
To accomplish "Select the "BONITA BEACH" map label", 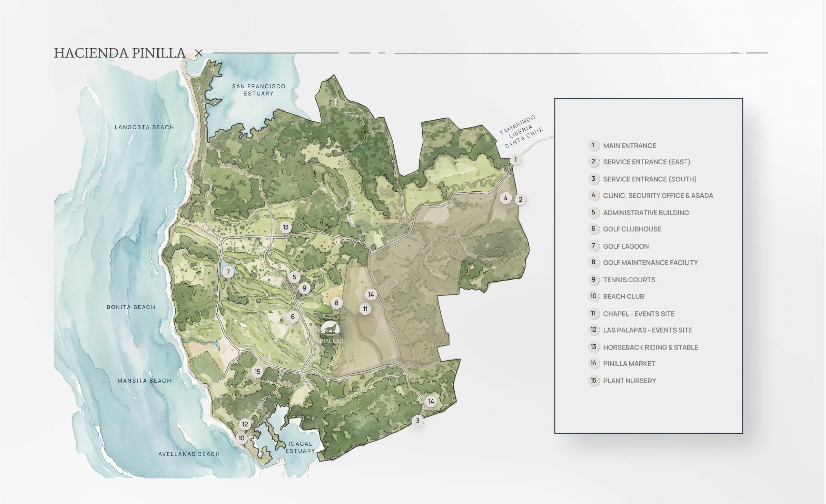I will (131, 307).
